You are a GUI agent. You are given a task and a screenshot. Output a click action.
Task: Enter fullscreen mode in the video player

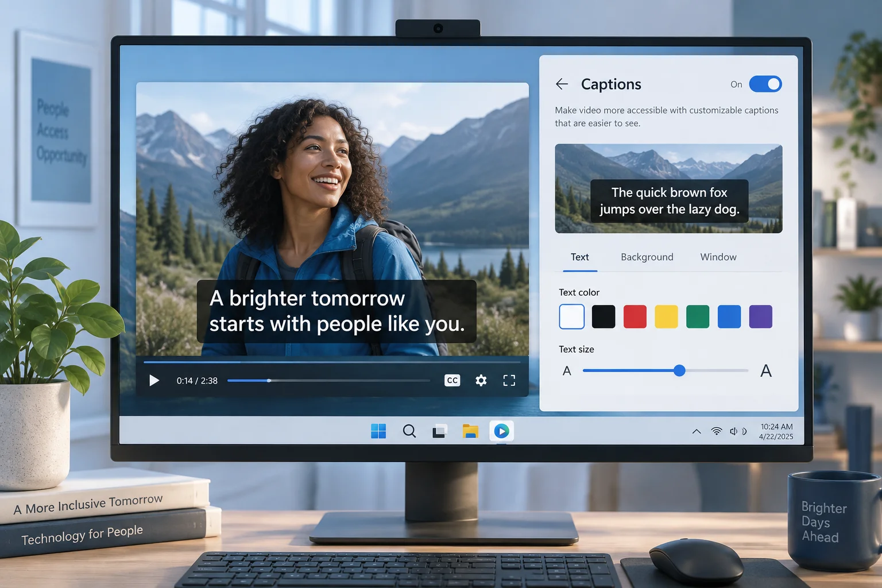click(509, 380)
